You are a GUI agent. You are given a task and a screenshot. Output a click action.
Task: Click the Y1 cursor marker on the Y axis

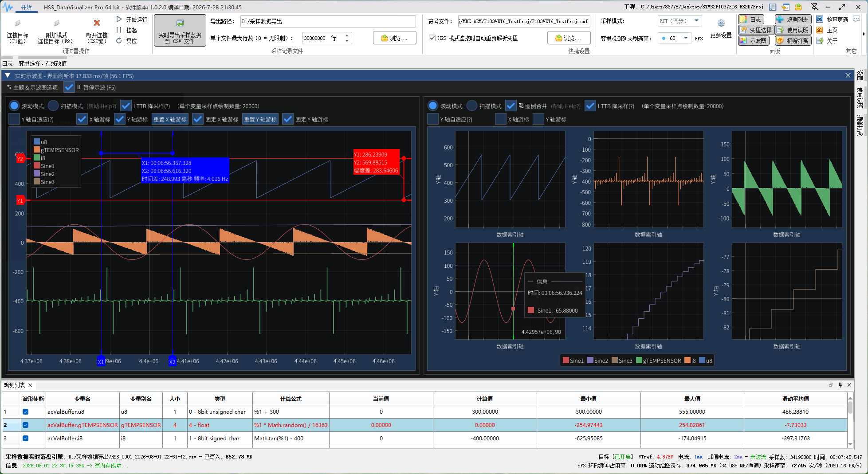point(20,200)
